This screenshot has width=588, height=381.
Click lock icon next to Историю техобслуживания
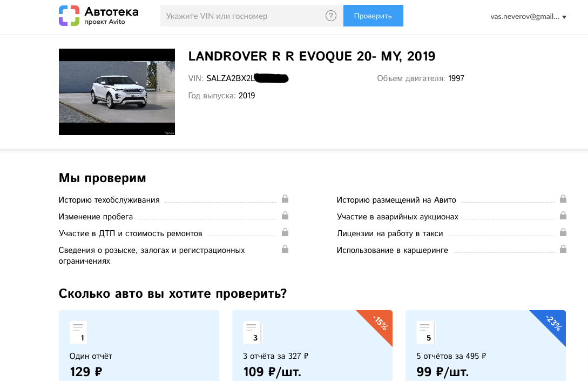285,199
